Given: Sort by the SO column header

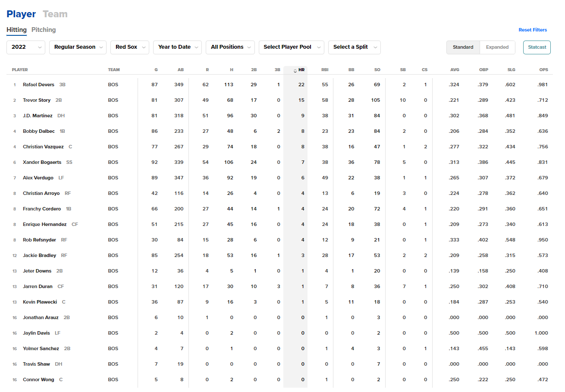Looking at the screenshot, I should [377, 70].
